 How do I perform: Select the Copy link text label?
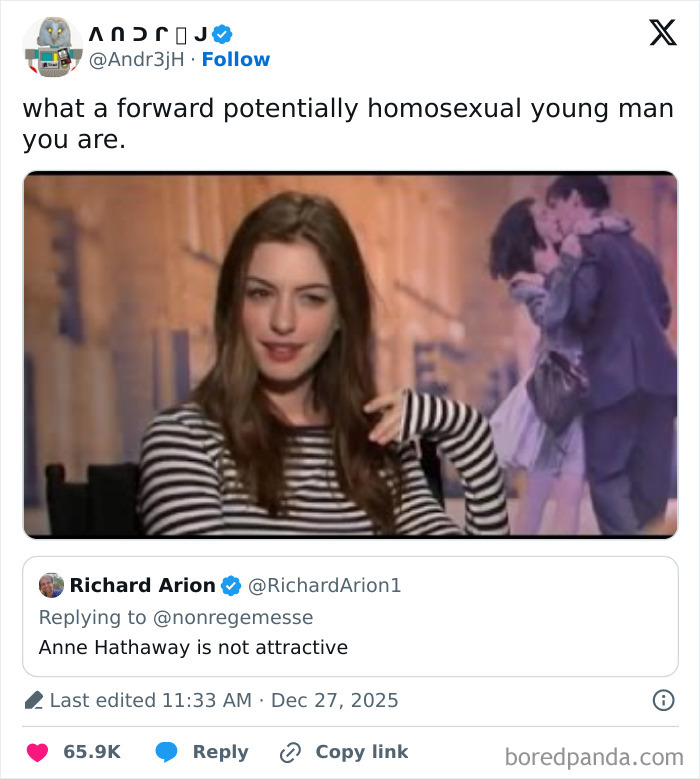pyautogui.click(x=362, y=752)
